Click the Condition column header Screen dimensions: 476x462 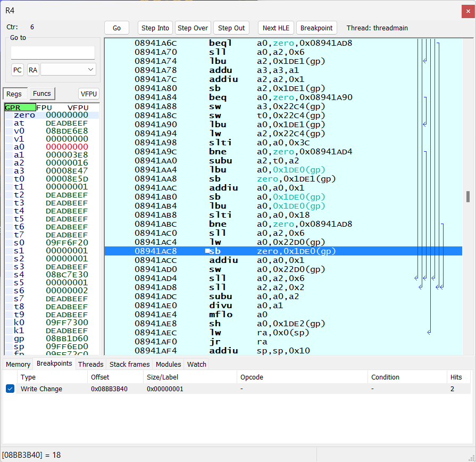407,377
